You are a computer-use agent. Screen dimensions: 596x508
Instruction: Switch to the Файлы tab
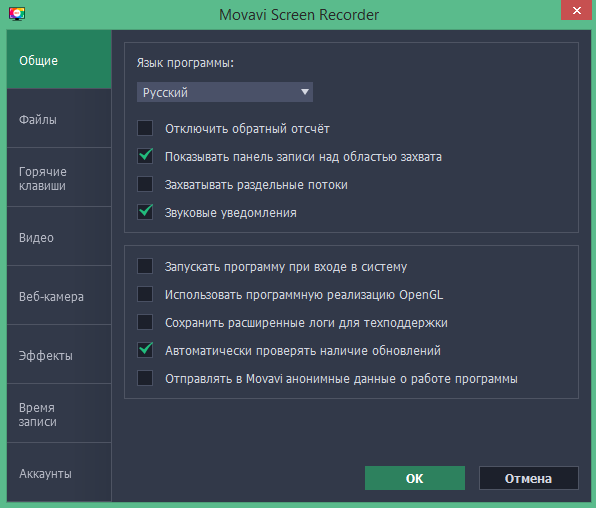click(x=59, y=119)
